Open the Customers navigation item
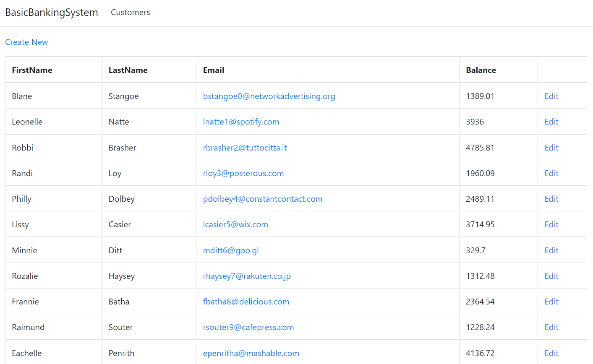This screenshot has width=593, height=364. 130,13
